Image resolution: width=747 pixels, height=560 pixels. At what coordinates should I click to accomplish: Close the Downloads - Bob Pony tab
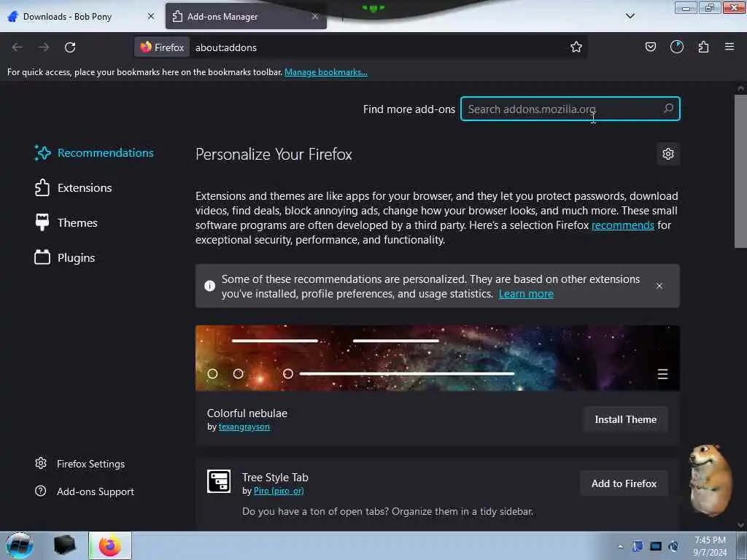(x=150, y=16)
